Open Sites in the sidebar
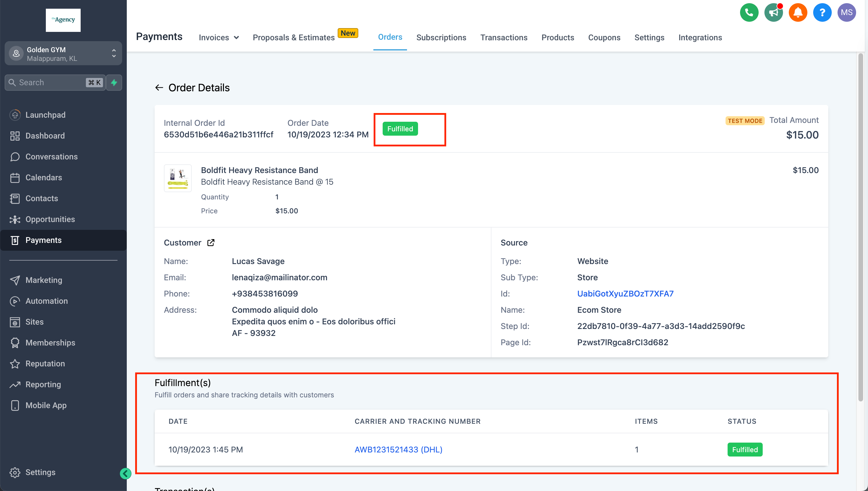This screenshot has height=491, width=868. [x=64, y=322]
